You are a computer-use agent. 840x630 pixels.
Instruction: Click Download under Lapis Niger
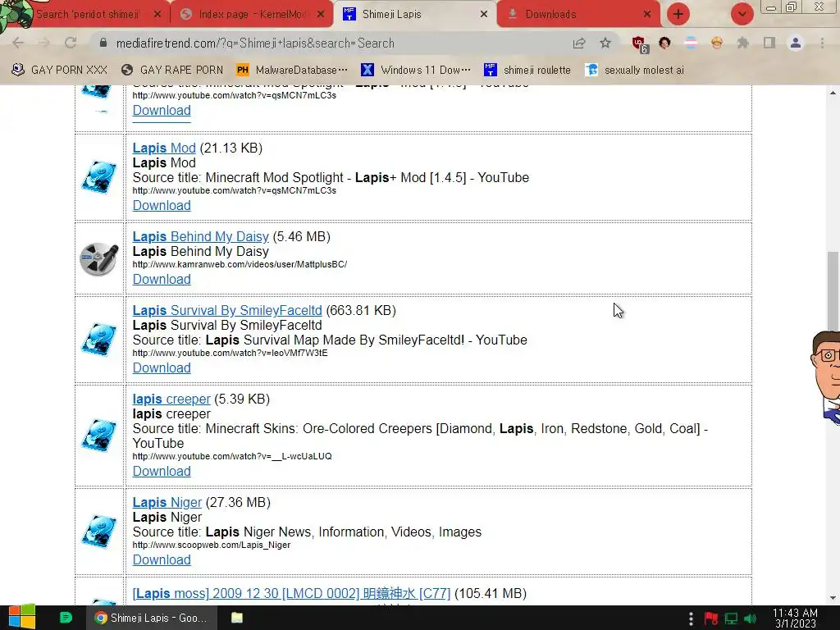162,559
